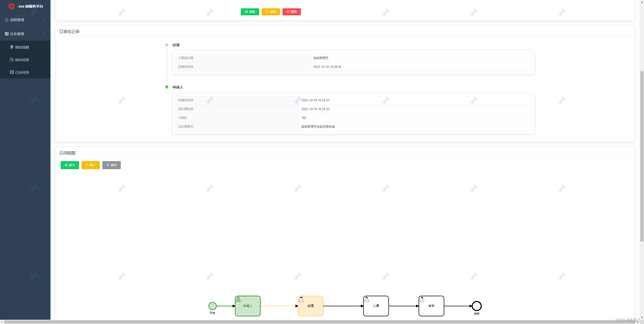Click the 流程图 section header icon
The height and width of the screenshot is (324, 644).
61,153
